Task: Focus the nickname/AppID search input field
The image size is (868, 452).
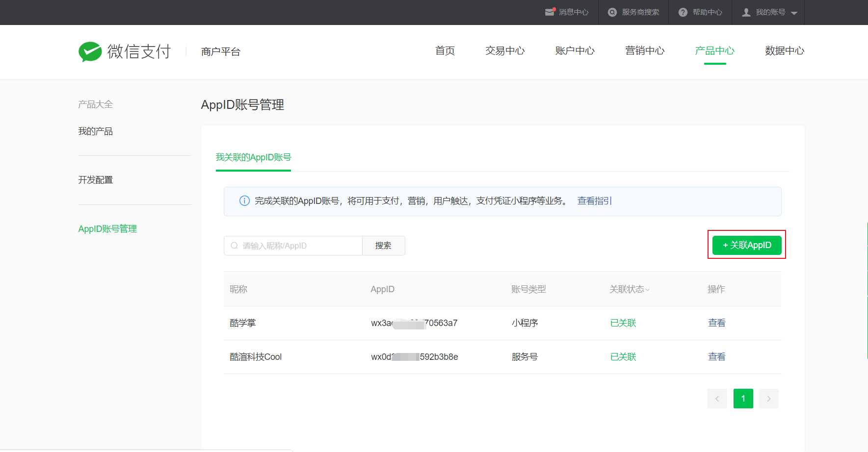Action: [299, 246]
